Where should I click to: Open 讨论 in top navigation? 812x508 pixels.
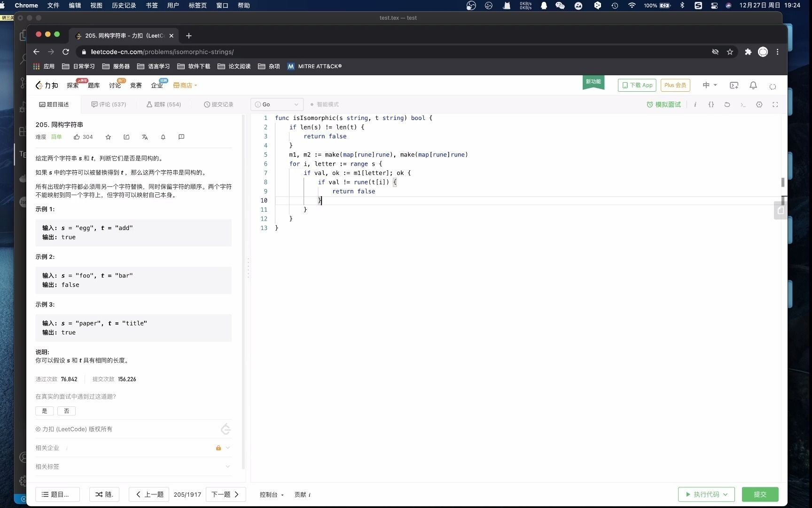tap(115, 85)
